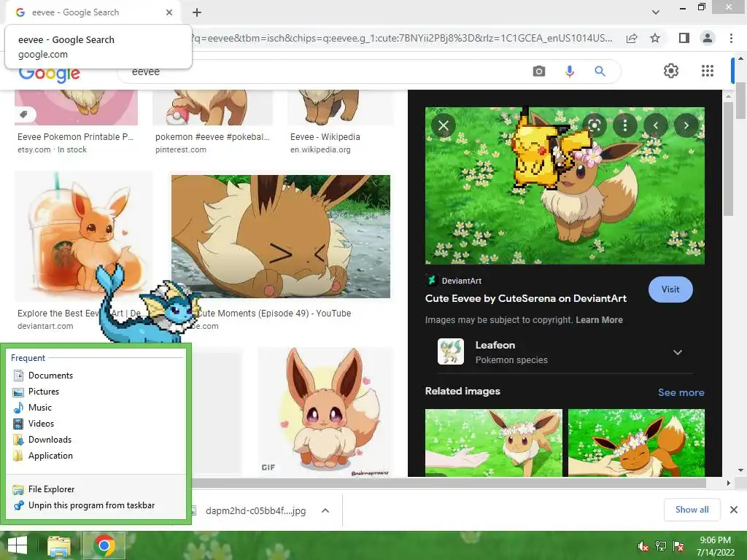The image size is (747, 560).
Task: Open the Cute Moments Episode 49 image
Action: [x=281, y=236]
